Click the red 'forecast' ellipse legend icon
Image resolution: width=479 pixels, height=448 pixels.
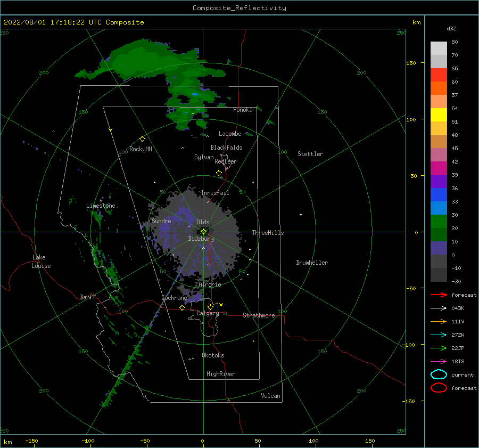(439, 387)
